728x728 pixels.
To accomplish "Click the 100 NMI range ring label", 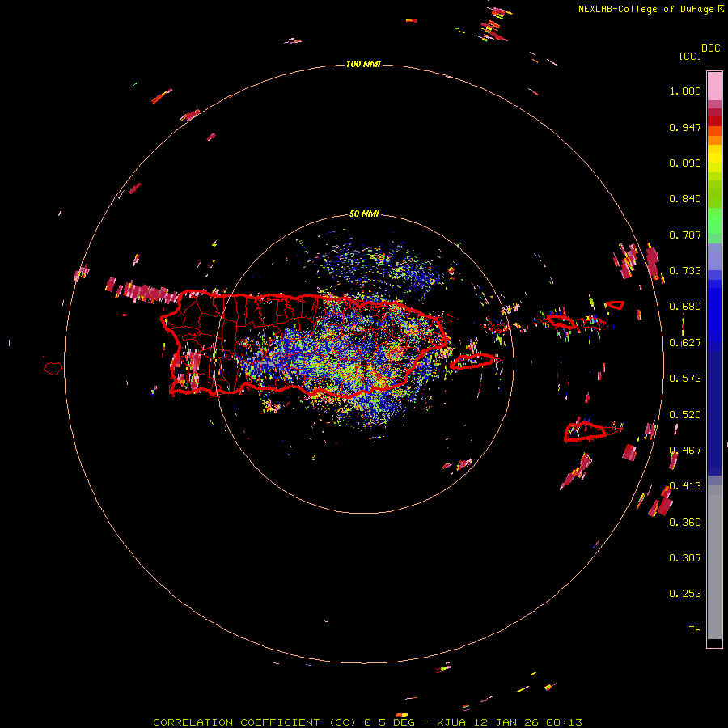I will pos(363,64).
